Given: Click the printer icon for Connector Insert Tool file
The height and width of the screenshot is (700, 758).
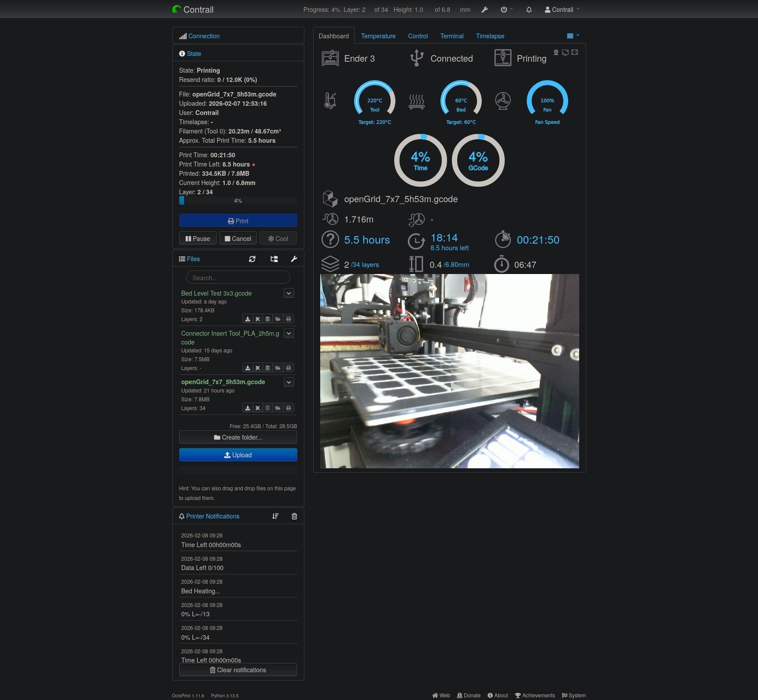Looking at the screenshot, I should click(288, 368).
